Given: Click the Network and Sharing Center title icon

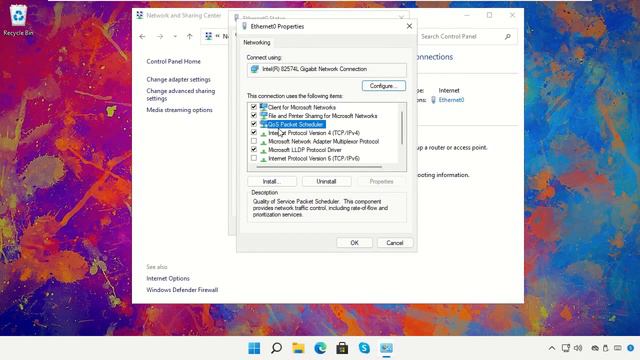Looking at the screenshot, I should coord(140,16).
